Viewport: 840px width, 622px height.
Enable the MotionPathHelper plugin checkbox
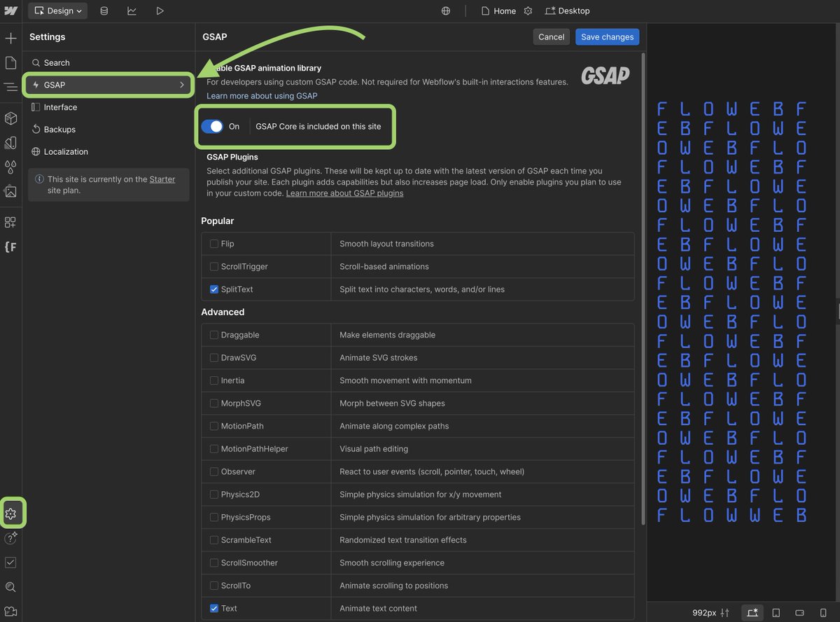(214, 449)
